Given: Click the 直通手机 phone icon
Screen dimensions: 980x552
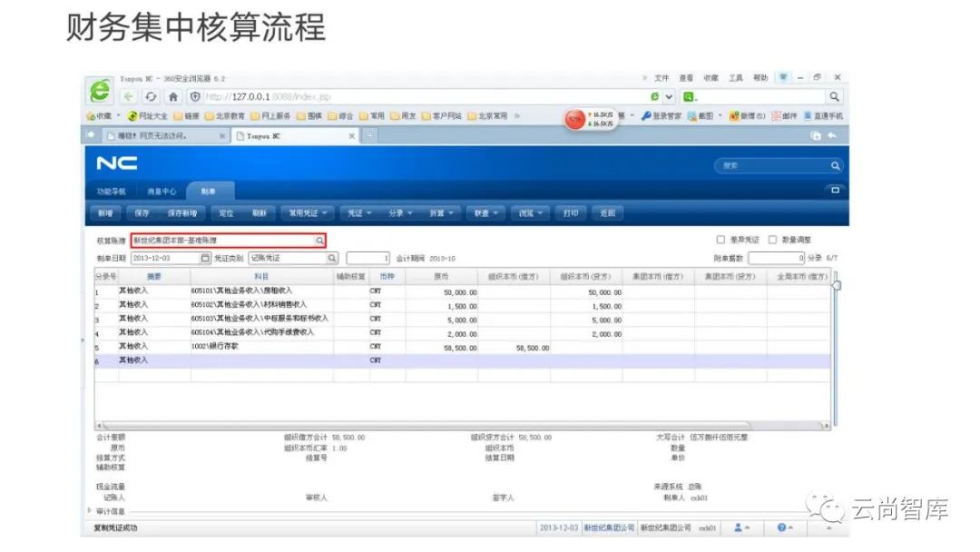Looking at the screenshot, I should click(x=808, y=116).
